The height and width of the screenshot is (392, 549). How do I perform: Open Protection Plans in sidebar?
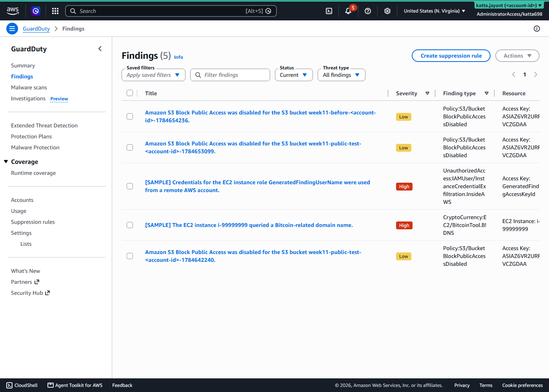pos(31,136)
